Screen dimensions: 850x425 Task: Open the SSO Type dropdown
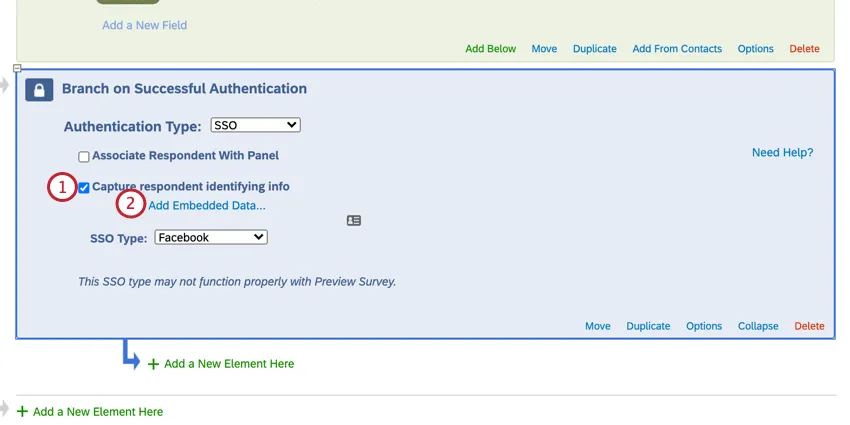pos(211,237)
